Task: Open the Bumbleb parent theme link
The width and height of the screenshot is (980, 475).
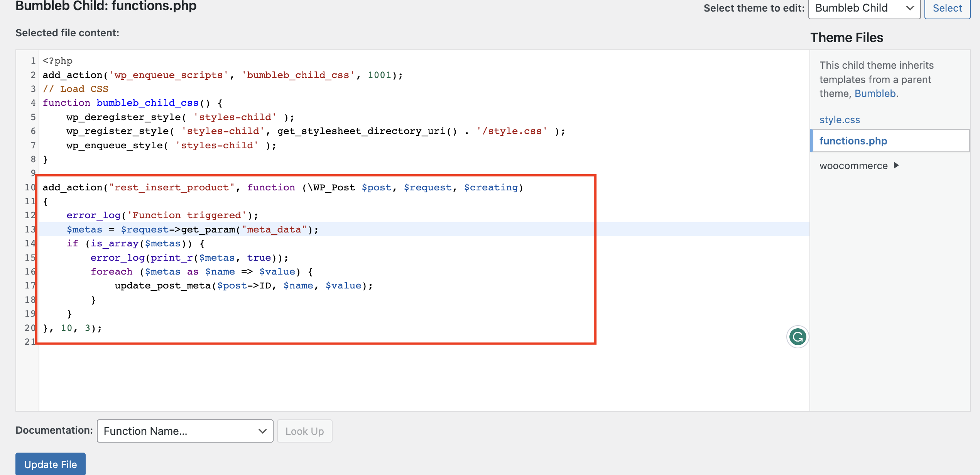Action: point(875,93)
